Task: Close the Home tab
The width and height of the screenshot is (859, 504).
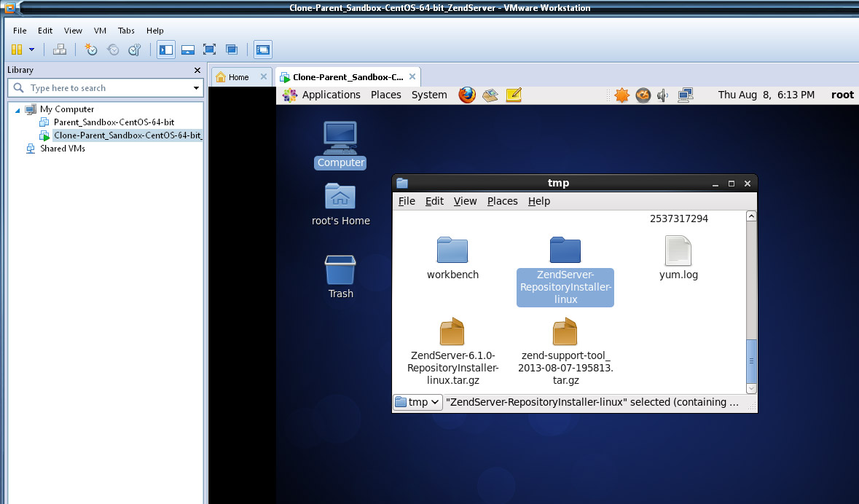Action: point(264,76)
